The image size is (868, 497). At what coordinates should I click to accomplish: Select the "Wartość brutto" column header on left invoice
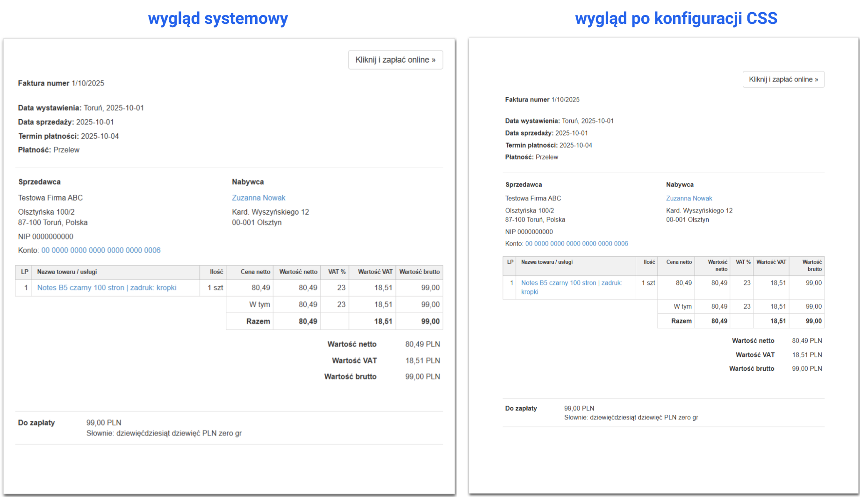coord(419,272)
